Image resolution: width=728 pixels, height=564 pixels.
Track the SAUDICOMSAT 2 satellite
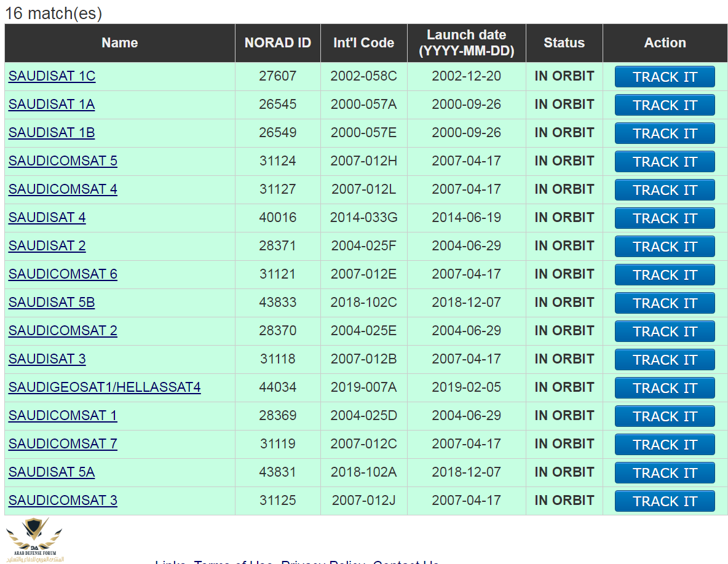pyautogui.click(x=665, y=332)
